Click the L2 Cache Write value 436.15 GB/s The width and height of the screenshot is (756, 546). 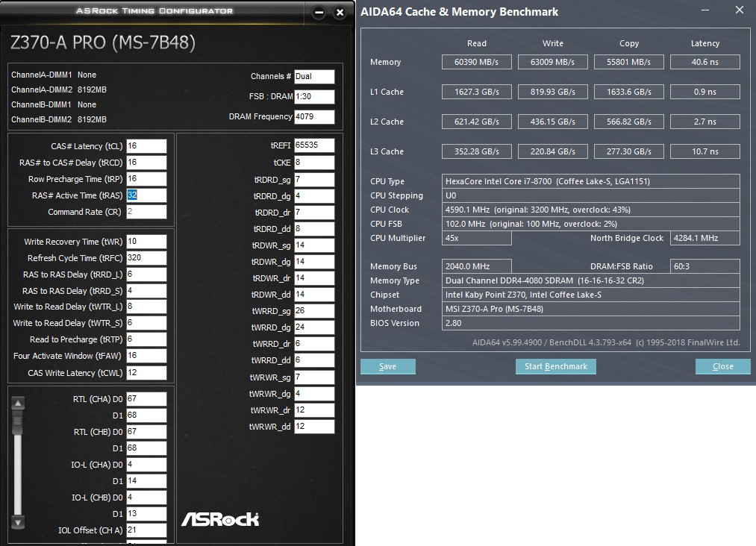[552, 122]
